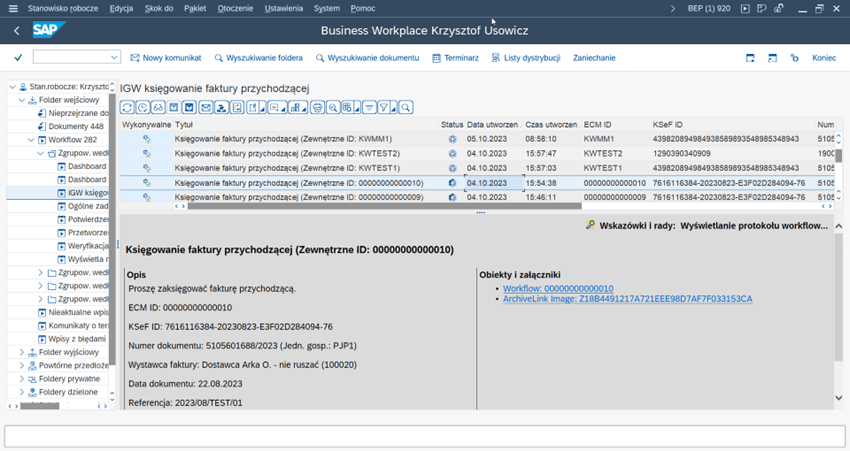The image size is (850, 451).
Task: Click the back arrow next to SAP logo
Action: (17, 31)
